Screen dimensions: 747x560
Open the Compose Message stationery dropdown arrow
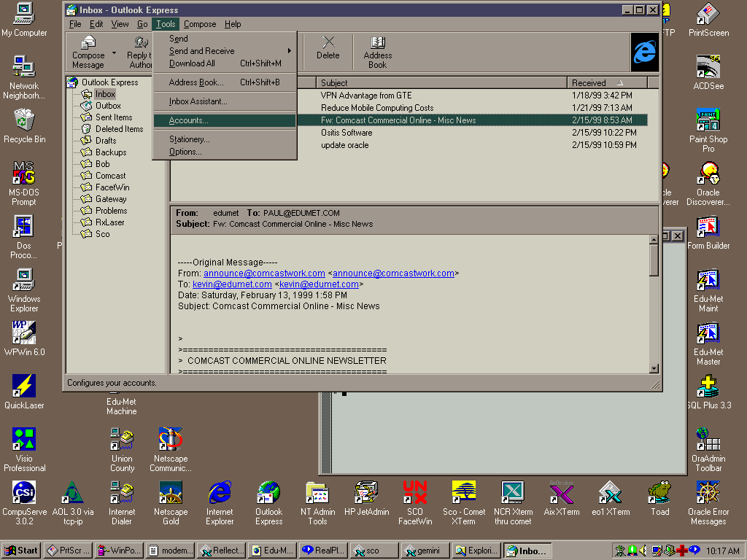[114, 52]
